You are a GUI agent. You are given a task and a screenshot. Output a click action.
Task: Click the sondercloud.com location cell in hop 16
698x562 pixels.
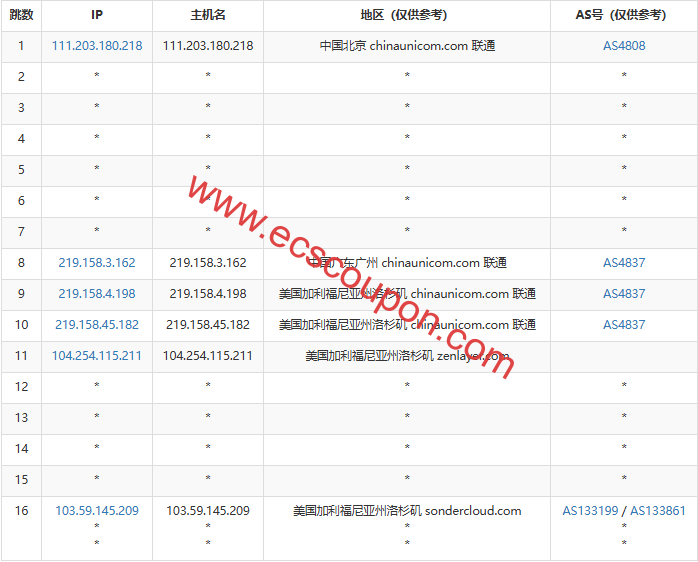[407, 510]
